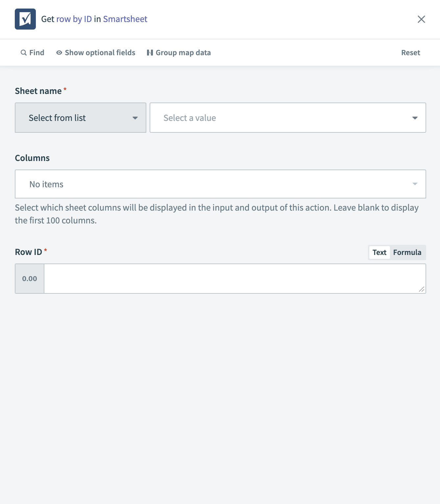This screenshot has width=440, height=504.
Task: Open the Columns No items dropdown
Action: (220, 184)
